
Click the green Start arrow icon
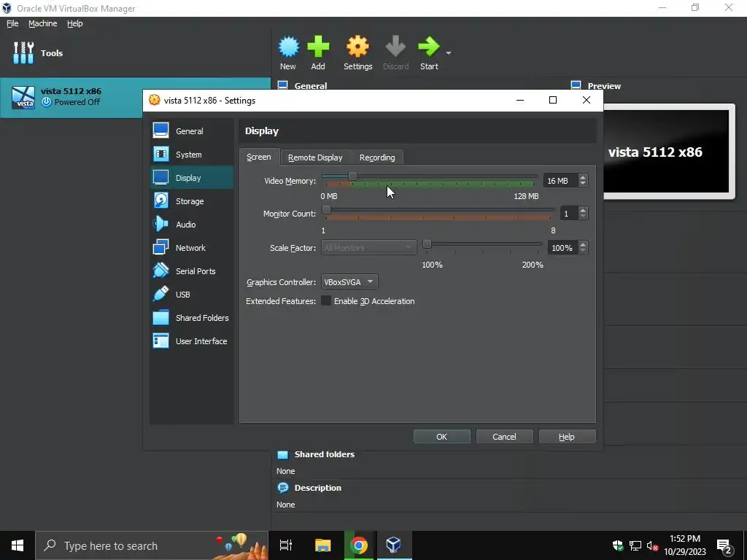(x=429, y=47)
